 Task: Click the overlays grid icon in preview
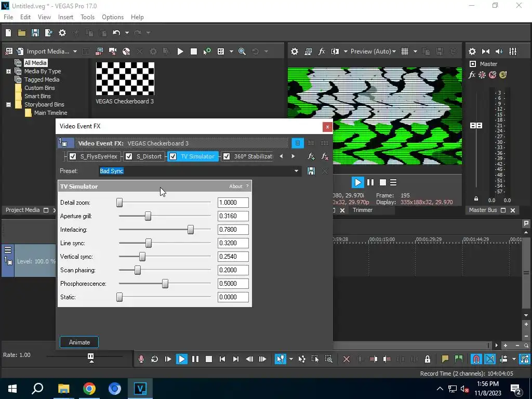405,51
